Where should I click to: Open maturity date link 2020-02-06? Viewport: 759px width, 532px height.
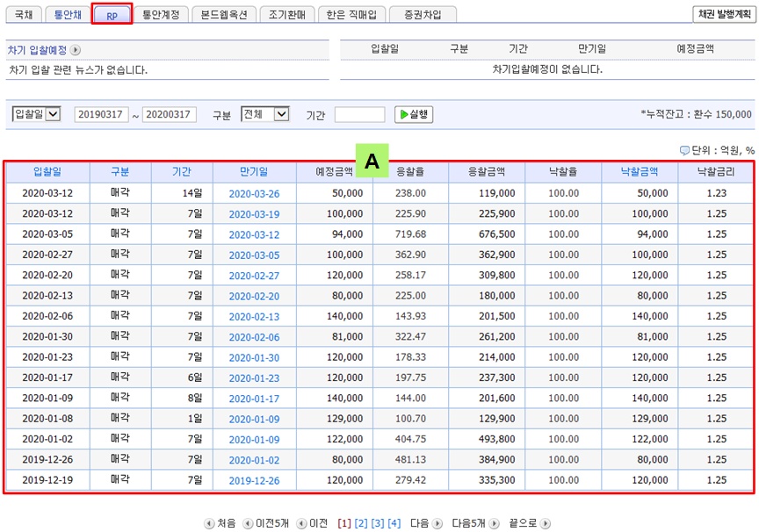click(254, 337)
